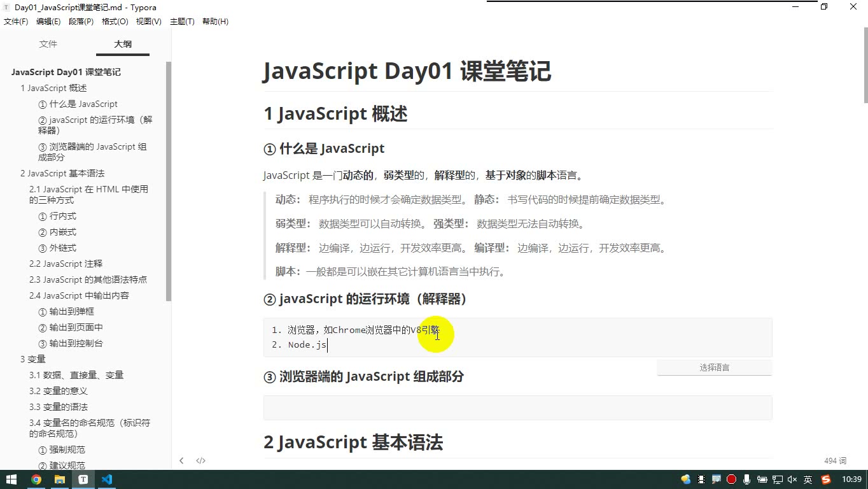Switch sidebar to the 文件 tab
This screenshot has width=868, height=489.
click(x=48, y=44)
